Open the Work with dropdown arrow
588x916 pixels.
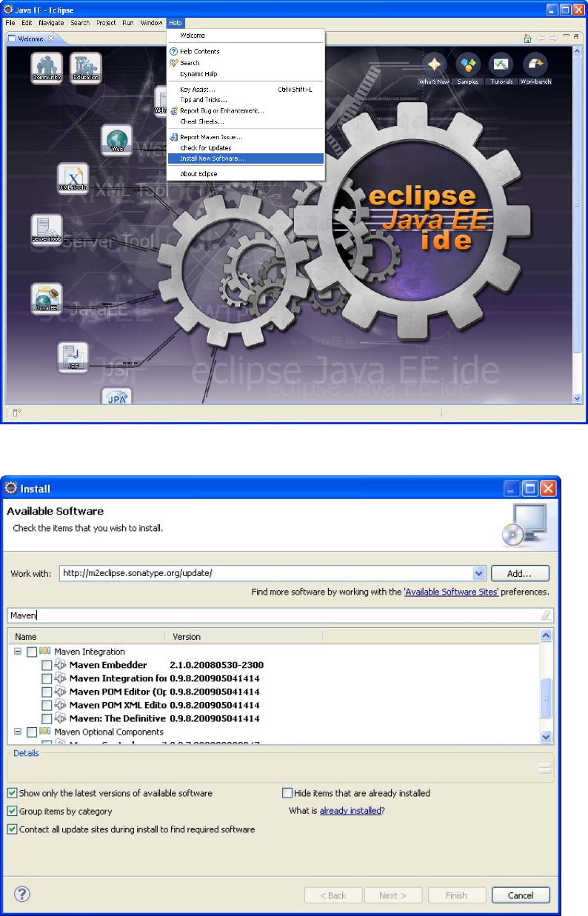pos(478,573)
